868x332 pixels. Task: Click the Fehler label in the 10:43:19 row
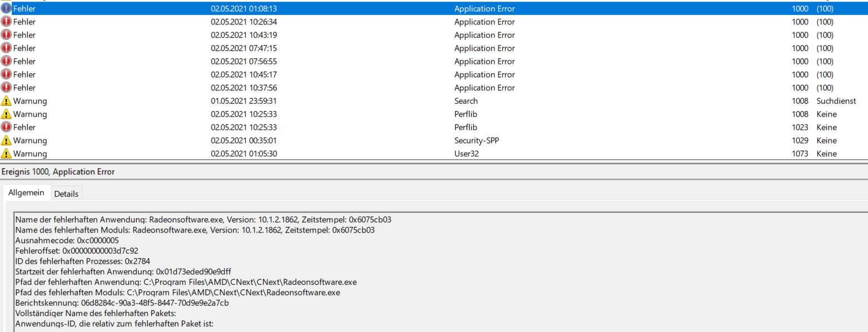coord(24,35)
